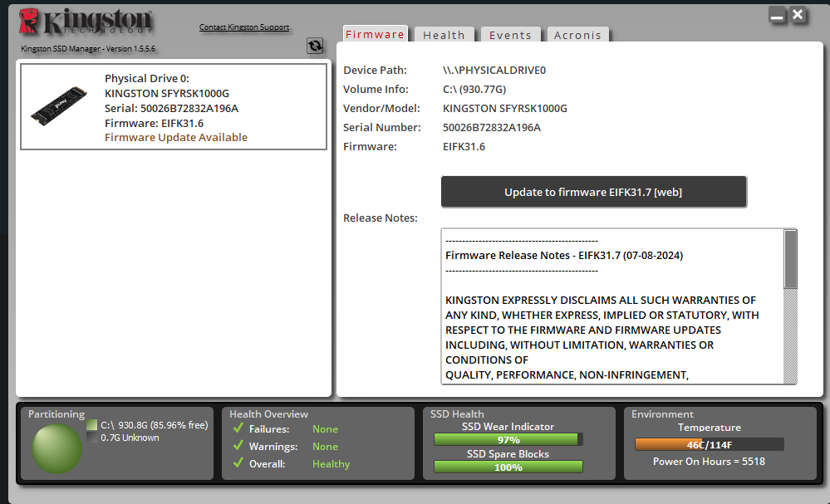Click the green C:\ legend color square

coord(92,424)
